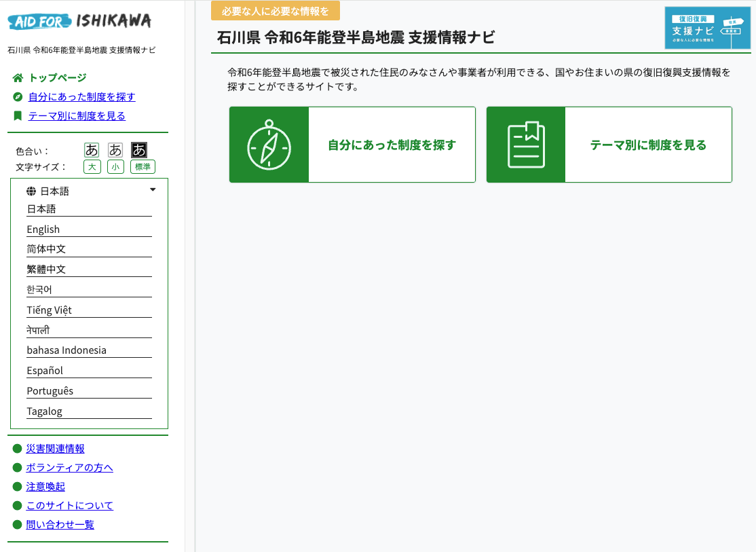This screenshot has width=756, height=552.
Task: Click the 復旧復興 支援ナビ banner image
Action: coord(707,28)
